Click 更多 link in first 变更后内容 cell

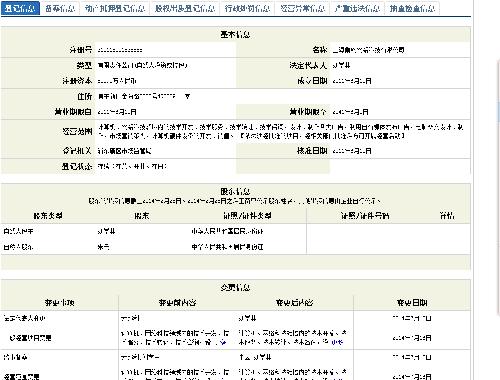(x=337, y=342)
